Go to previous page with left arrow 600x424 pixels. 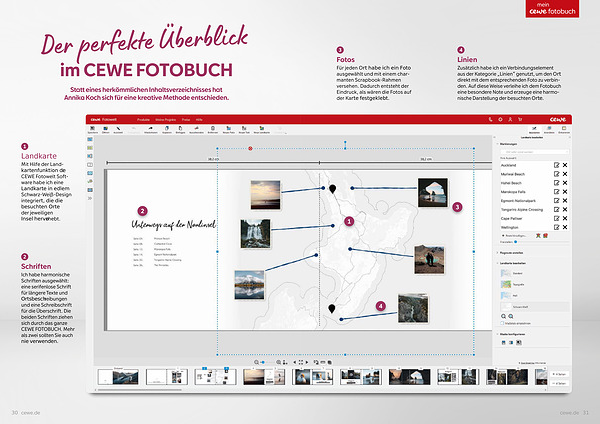(295, 362)
